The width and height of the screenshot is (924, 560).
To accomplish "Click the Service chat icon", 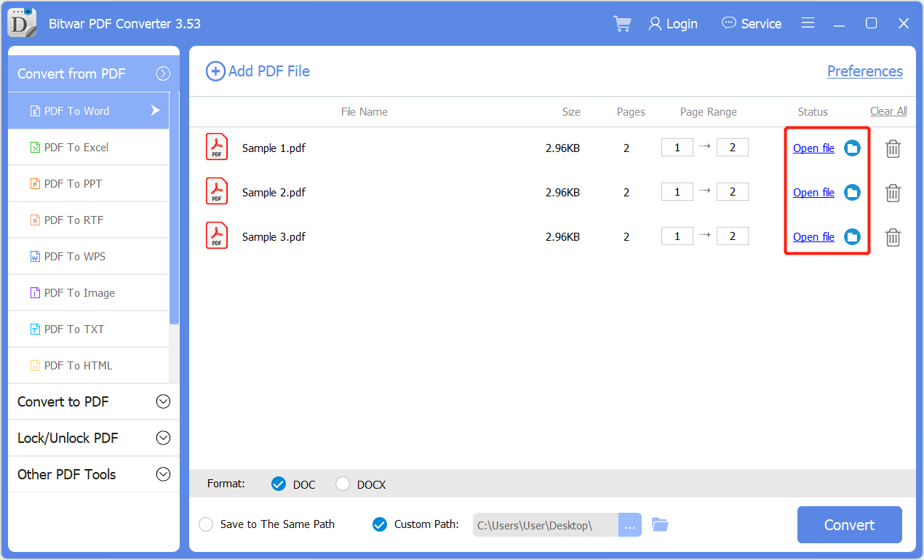I will (728, 23).
